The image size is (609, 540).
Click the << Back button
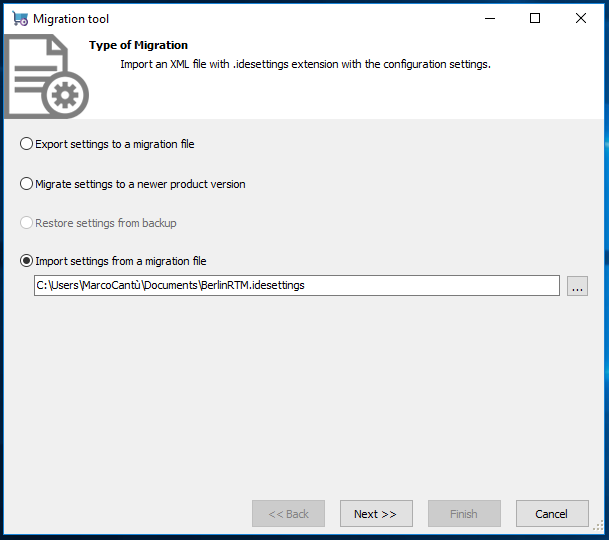[288, 514]
